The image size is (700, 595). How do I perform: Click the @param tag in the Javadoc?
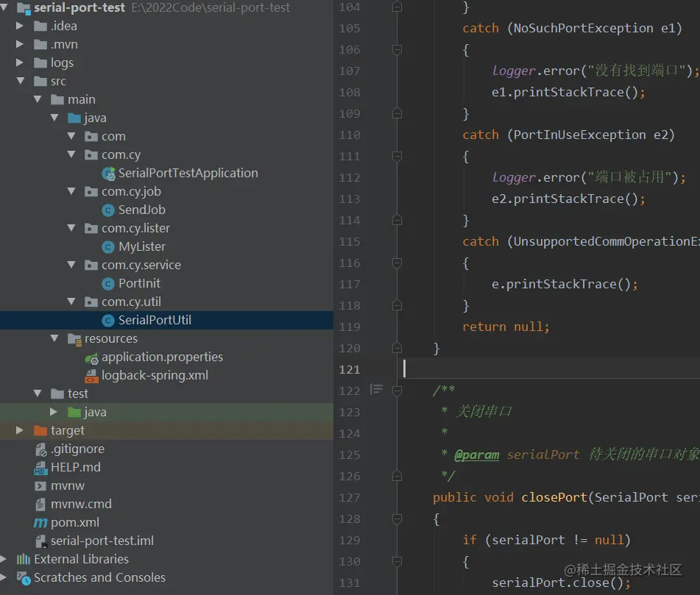476,455
